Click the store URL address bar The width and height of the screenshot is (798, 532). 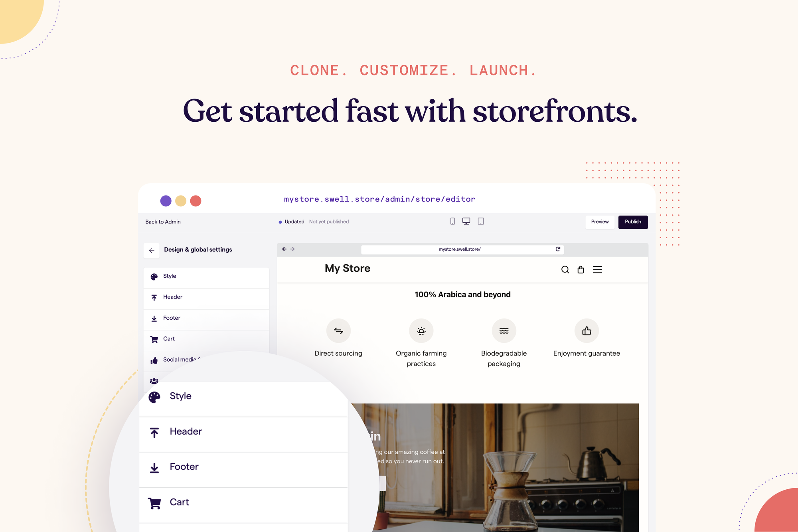[x=462, y=249]
